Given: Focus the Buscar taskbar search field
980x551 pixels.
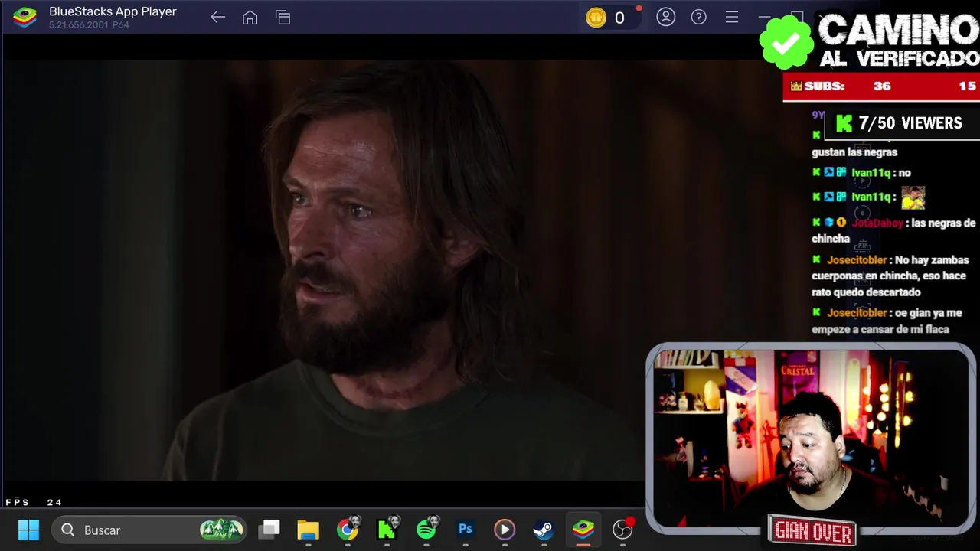Looking at the screenshot, I should tap(149, 530).
